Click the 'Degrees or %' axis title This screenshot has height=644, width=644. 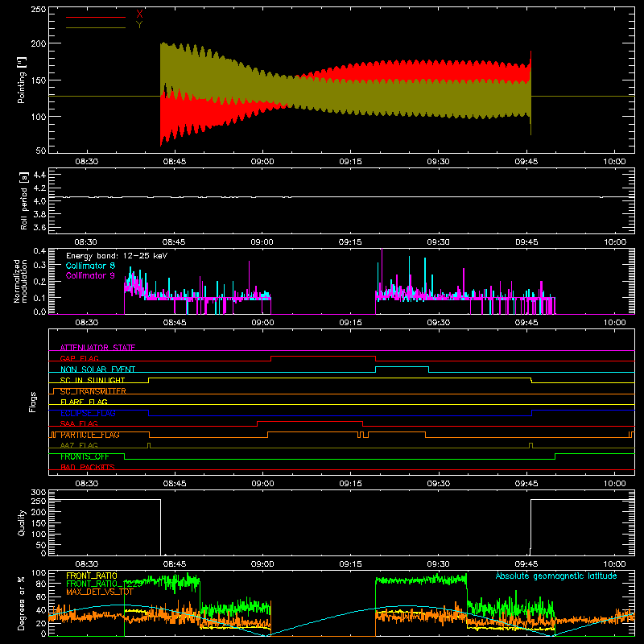click(22, 604)
